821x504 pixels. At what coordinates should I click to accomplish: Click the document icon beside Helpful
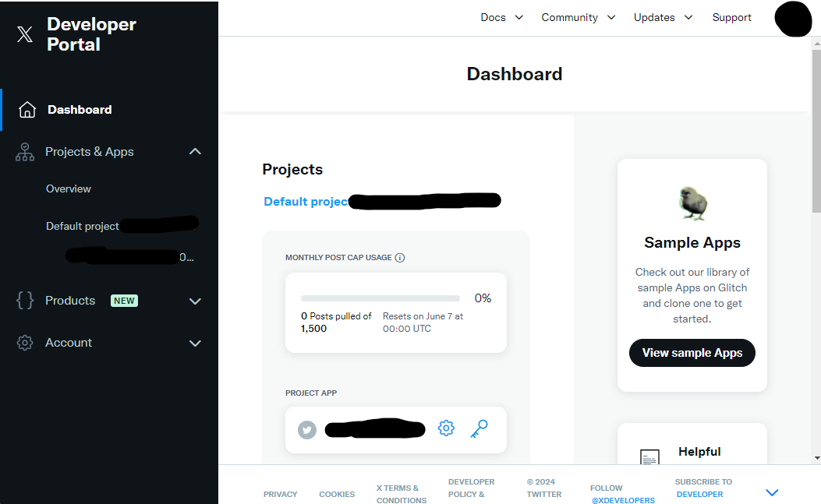pyautogui.click(x=649, y=457)
